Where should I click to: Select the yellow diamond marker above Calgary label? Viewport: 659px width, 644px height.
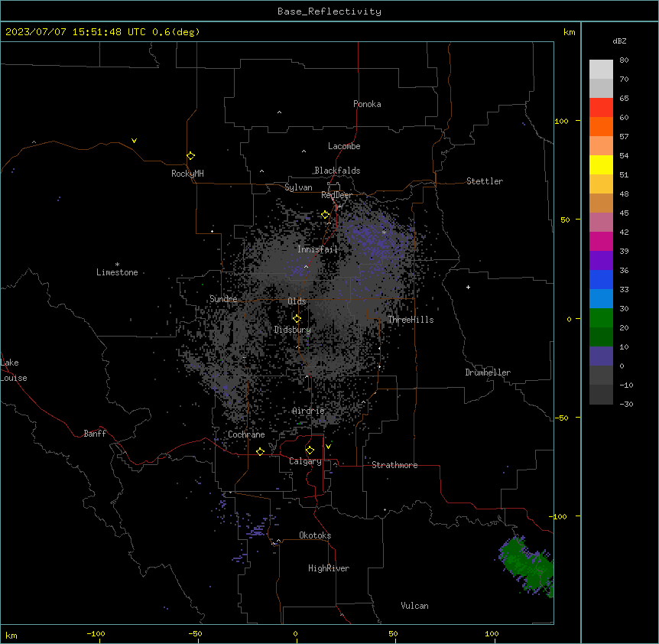tap(310, 450)
